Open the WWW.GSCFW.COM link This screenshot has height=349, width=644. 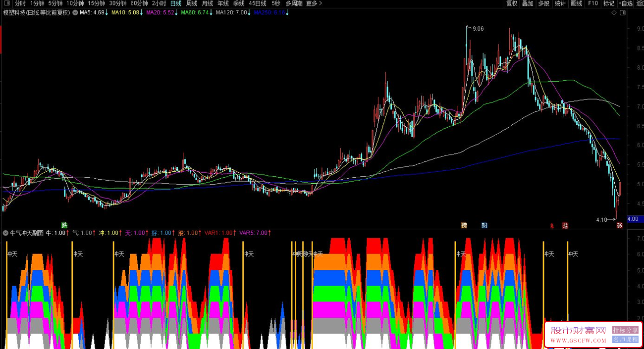point(578,341)
